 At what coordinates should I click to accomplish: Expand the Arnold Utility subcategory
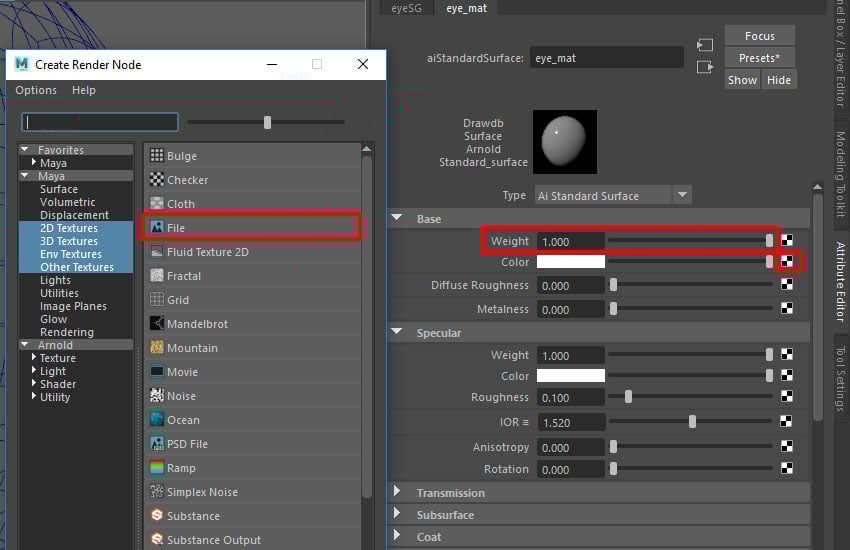[x=34, y=396]
